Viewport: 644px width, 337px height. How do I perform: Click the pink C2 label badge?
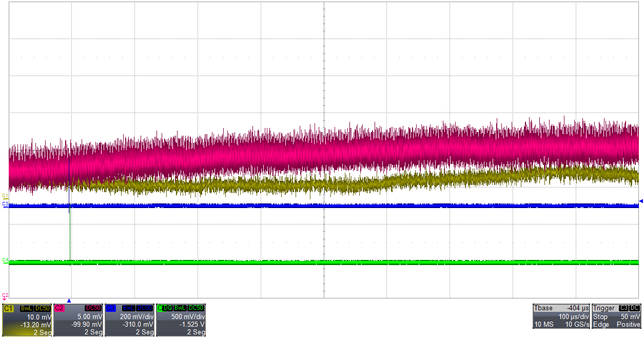click(60, 308)
